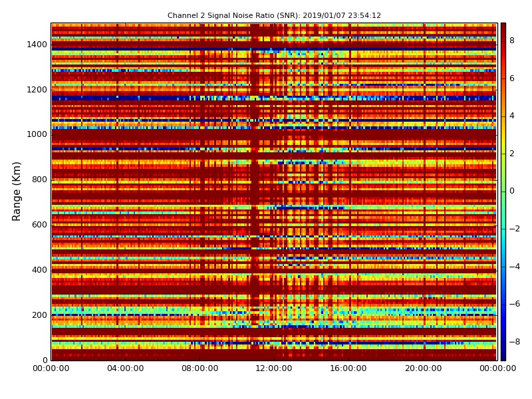The width and height of the screenshot is (532, 399).
Task: Click inside the SNR heatmap plot area
Action: (274, 192)
